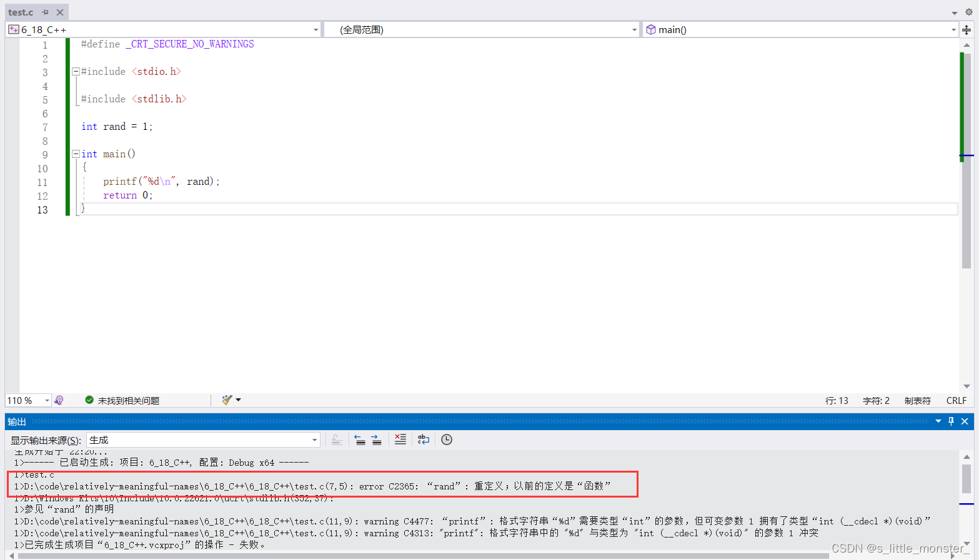Click the cube icon beside main()
The width and height of the screenshot is (979, 560).
pos(651,29)
